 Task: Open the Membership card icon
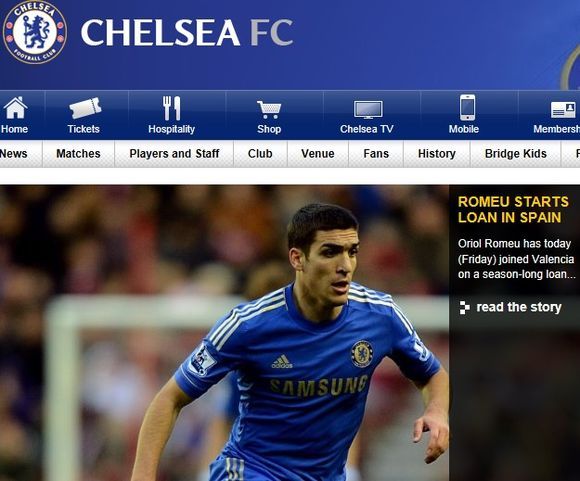[563, 110]
